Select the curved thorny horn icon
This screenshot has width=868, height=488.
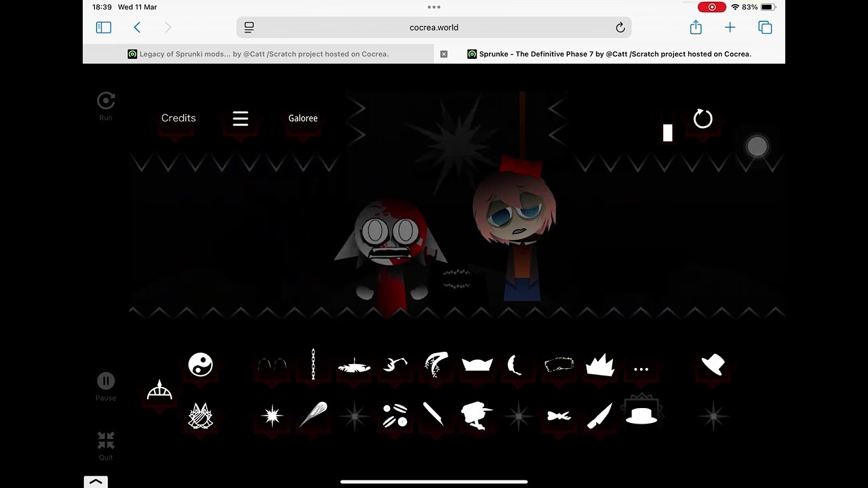click(435, 364)
